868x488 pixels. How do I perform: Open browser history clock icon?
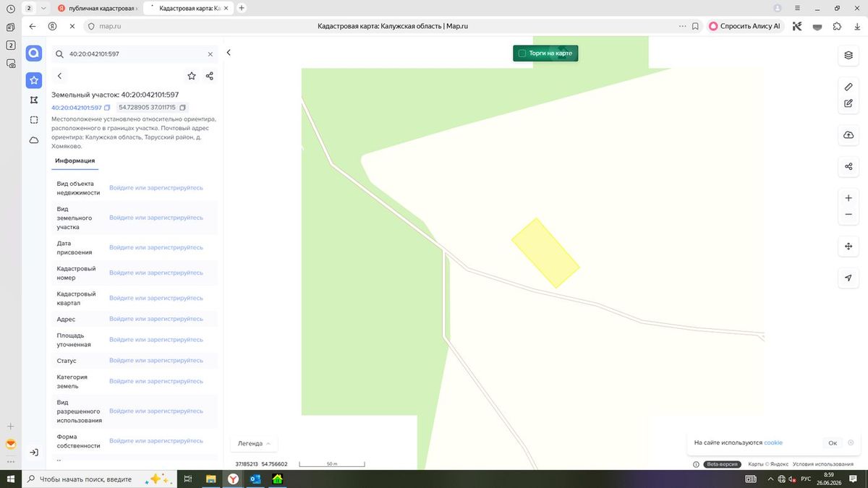(11, 9)
